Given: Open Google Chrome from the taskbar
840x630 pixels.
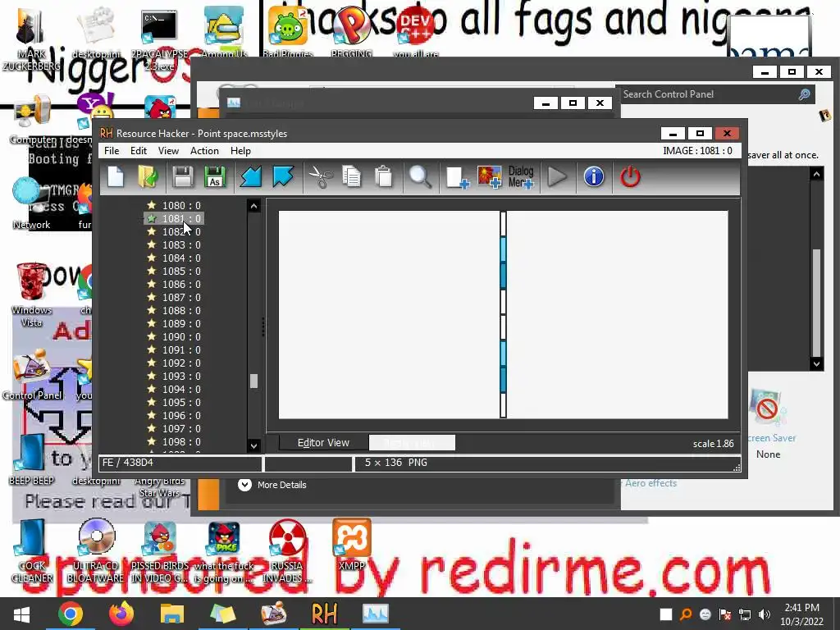Looking at the screenshot, I should point(71,614).
